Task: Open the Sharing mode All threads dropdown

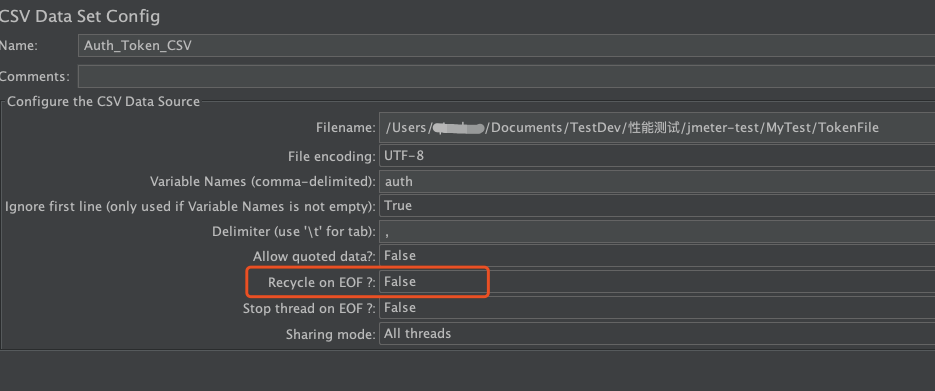Action: tap(657, 333)
